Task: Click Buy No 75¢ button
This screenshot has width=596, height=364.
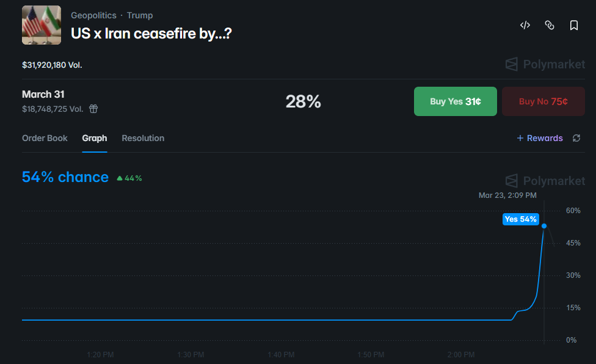Action: click(543, 101)
